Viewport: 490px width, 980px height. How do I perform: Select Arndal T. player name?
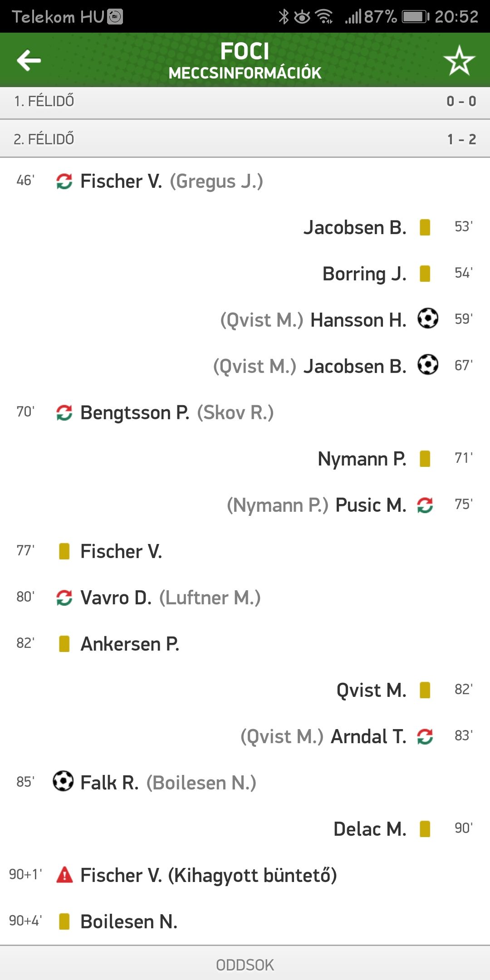click(x=368, y=736)
